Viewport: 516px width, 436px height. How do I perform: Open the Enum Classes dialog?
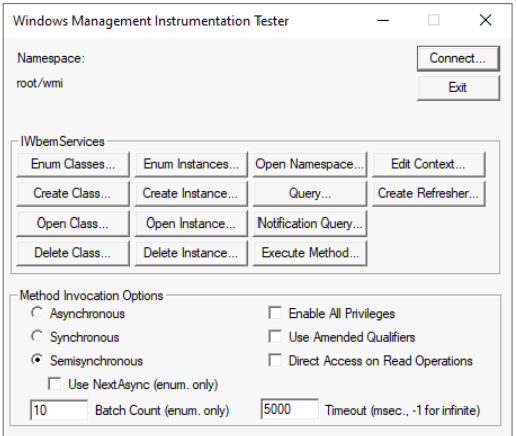tap(73, 164)
